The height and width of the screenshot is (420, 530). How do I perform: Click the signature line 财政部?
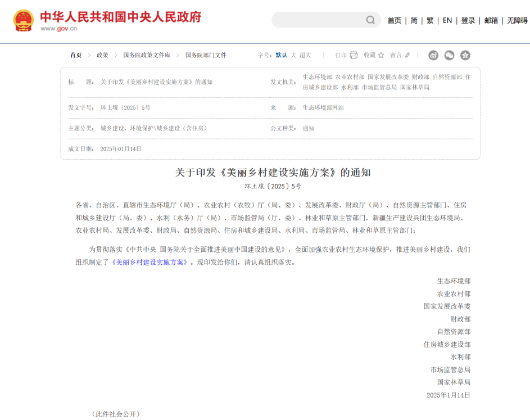(x=460, y=319)
